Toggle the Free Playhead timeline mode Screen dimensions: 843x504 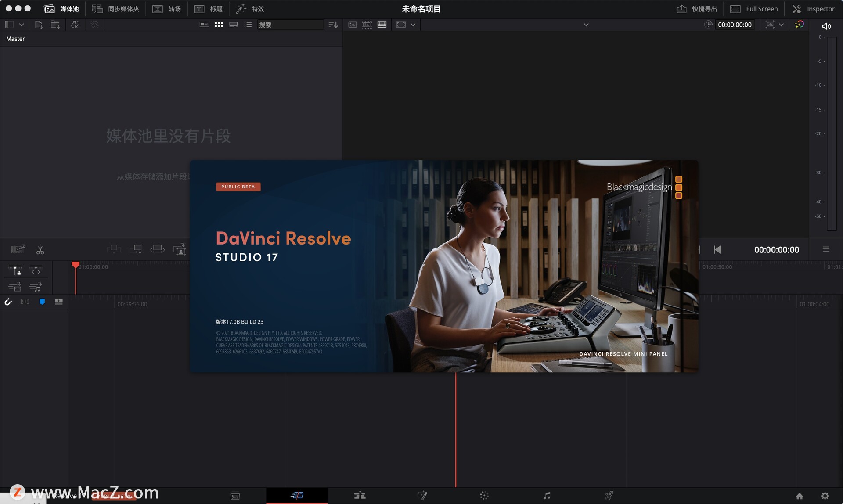[x=36, y=270]
